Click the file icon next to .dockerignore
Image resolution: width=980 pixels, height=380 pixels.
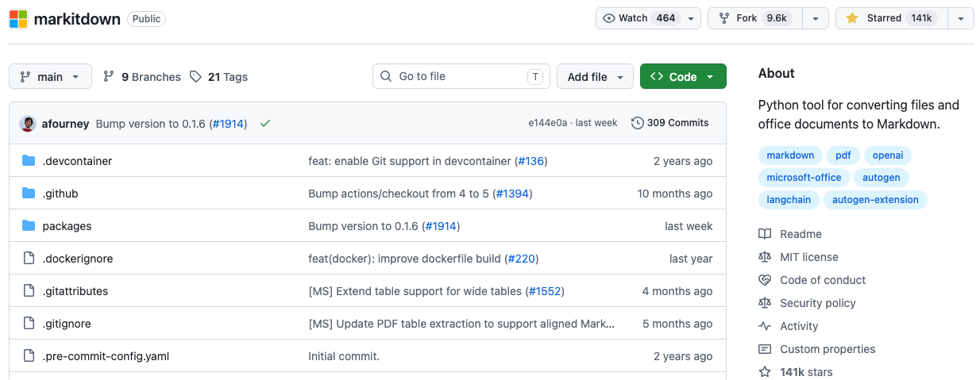[x=29, y=258]
